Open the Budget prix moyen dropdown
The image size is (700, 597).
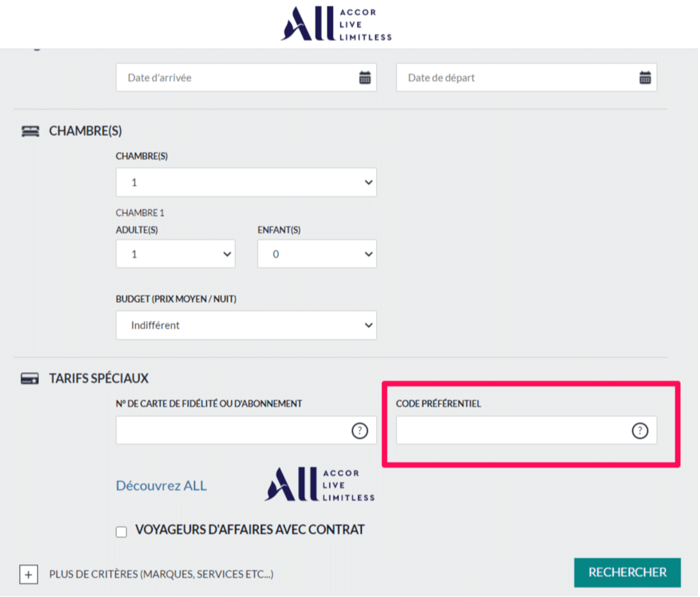pos(246,326)
